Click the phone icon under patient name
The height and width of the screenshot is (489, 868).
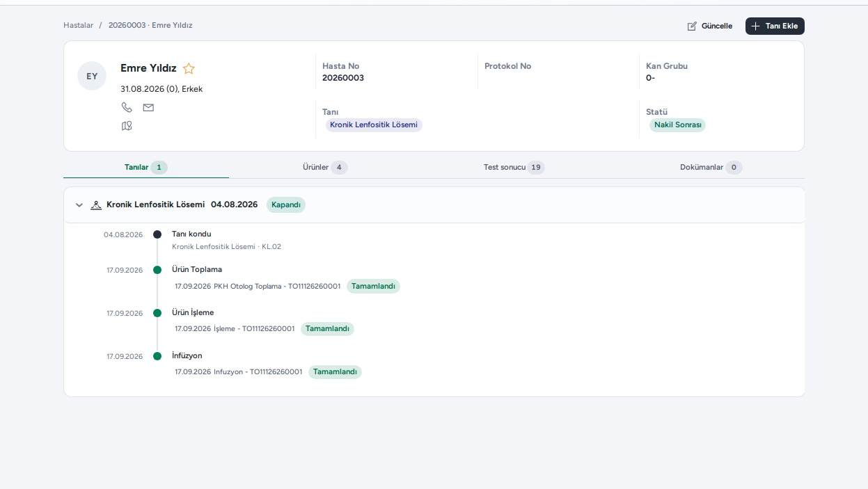point(127,107)
